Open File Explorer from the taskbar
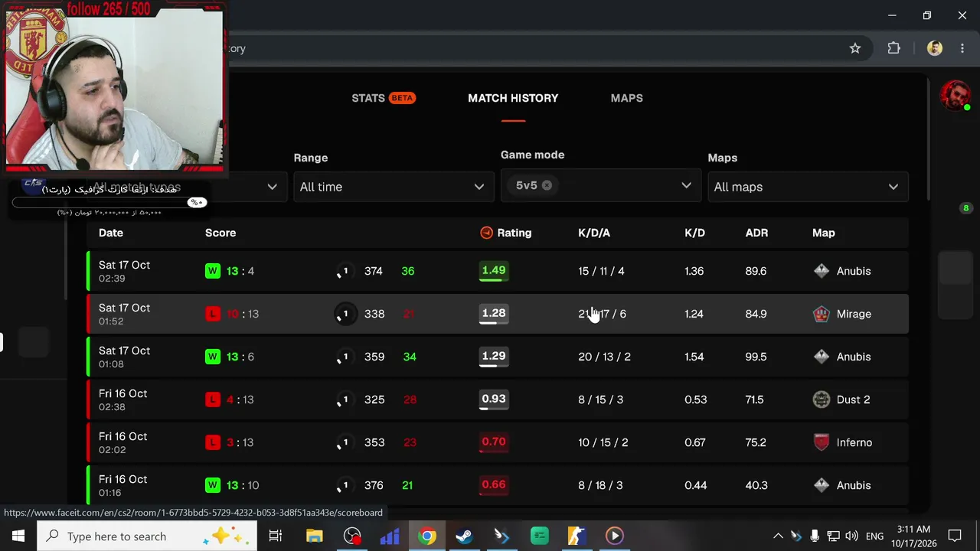Screen dimensions: 980x551 coord(315,536)
